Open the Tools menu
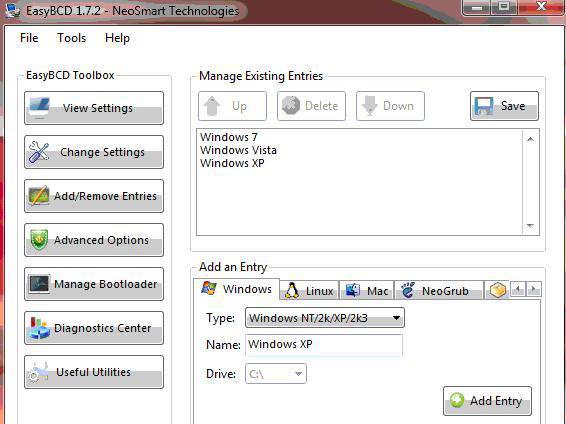This screenshot has width=566, height=424. [72, 38]
